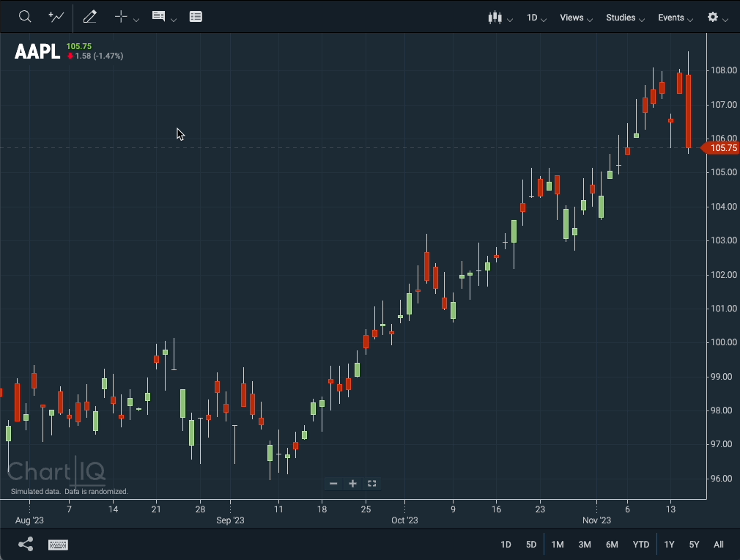
Task: Click the Oct '23 x-axis label
Action: coord(404,520)
